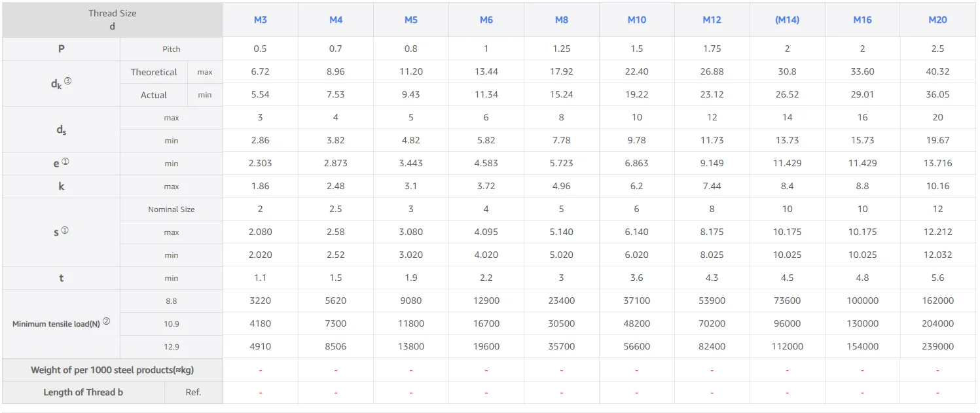Select t min value 1.1
Viewport: 980px width, 413px height.
pyautogui.click(x=261, y=278)
